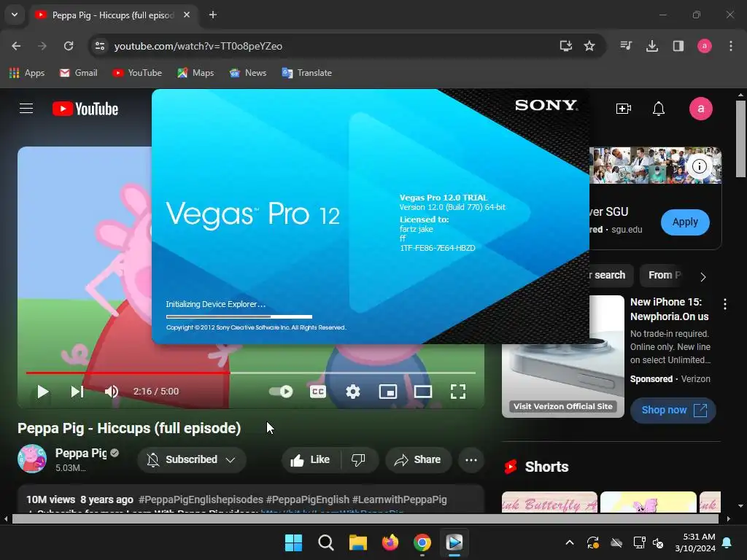
Task: Open a new Chrome tab
Action: click(213, 15)
